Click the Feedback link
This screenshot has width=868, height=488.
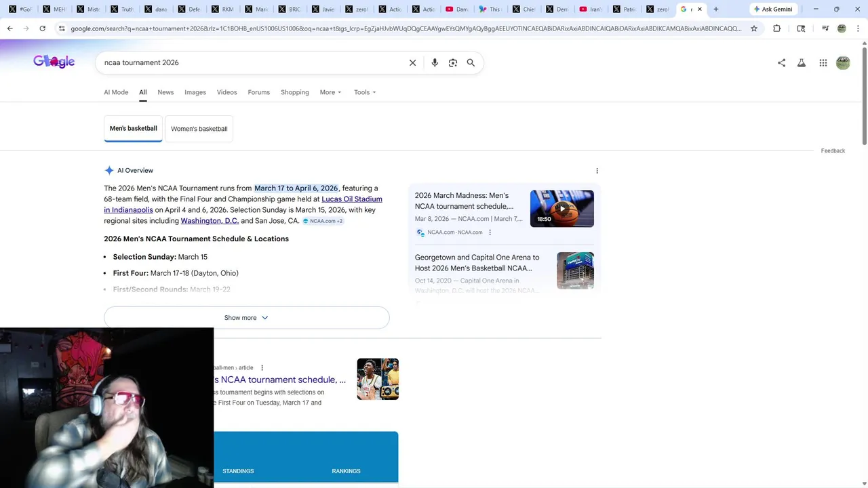click(833, 150)
